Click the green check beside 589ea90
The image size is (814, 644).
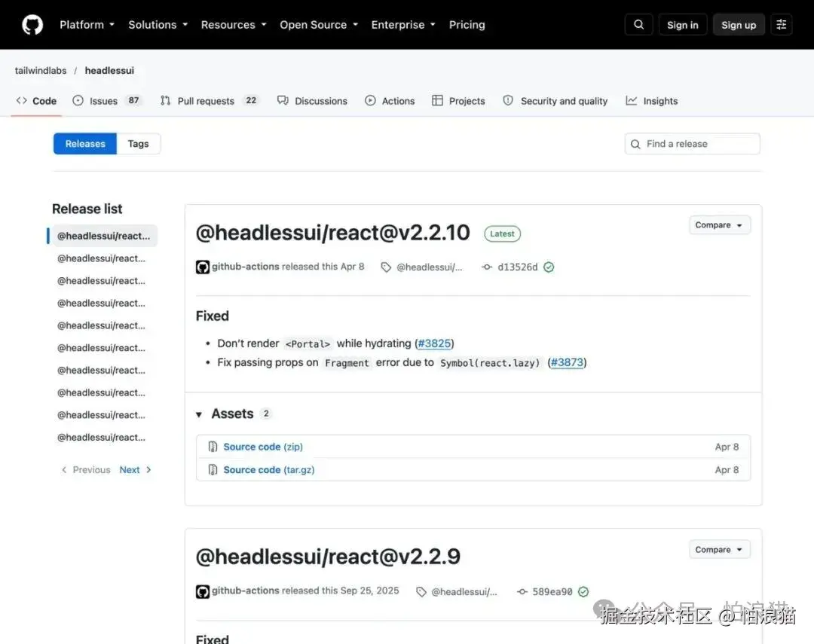583,591
